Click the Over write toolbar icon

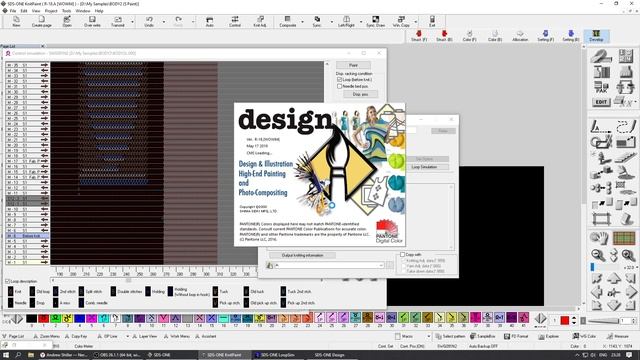(x=92, y=21)
